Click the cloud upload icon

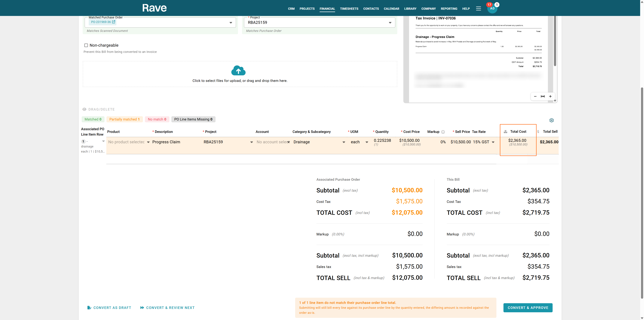point(238,70)
